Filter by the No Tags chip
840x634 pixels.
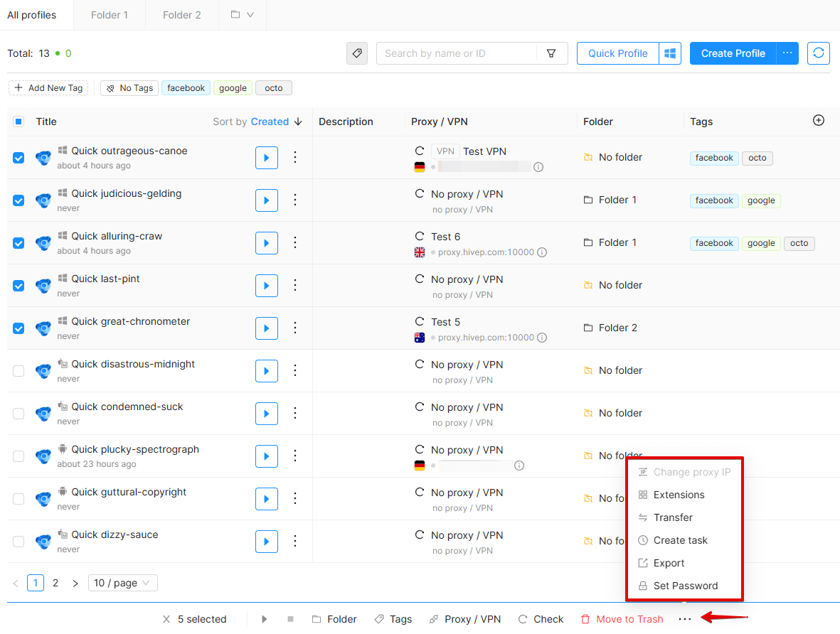coord(129,88)
